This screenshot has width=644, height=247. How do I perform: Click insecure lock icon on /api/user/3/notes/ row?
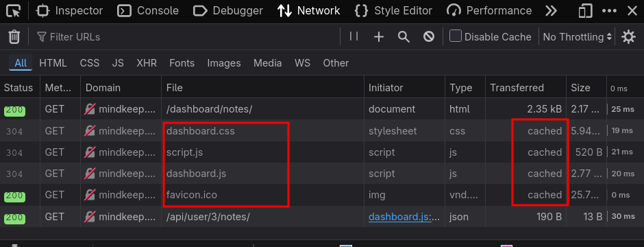90,216
